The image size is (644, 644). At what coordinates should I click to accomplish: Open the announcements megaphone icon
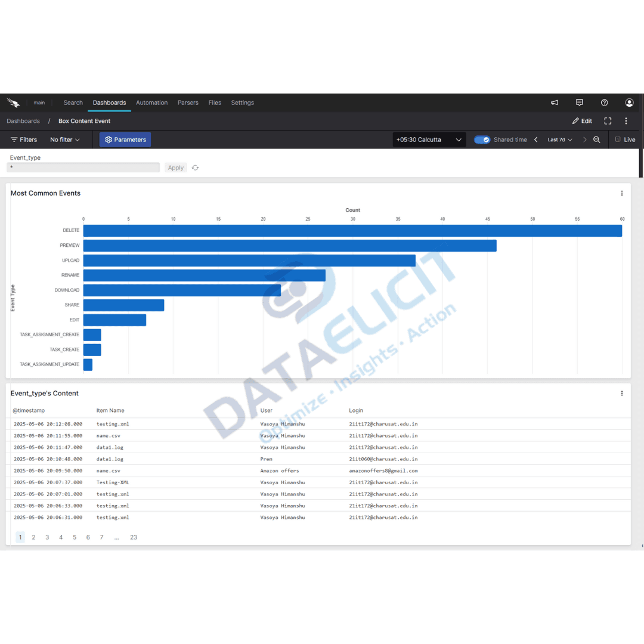(x=554, y=103)
